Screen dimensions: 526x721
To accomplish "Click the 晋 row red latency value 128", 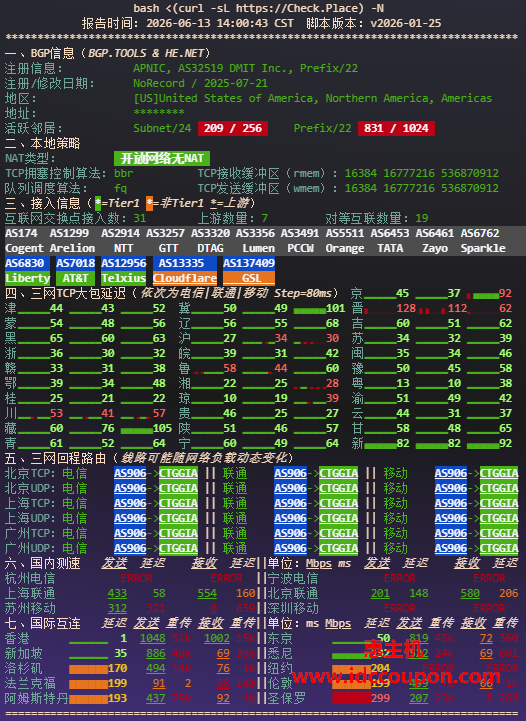I will pos(406,309).
